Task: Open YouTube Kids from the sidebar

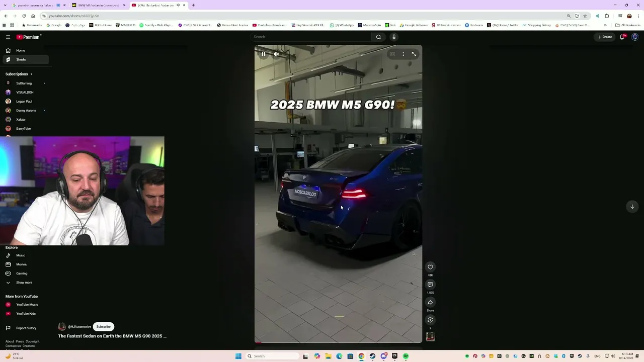Action: (x=25, y=314)
